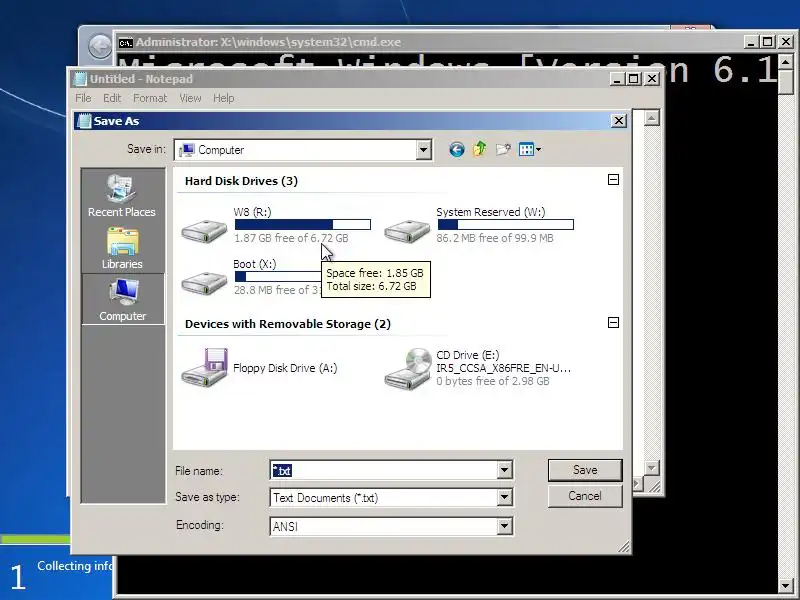This screenshot has height=600, width=800.
Task: Select the System Reserved (W:) drive icon
Action: 407,231
